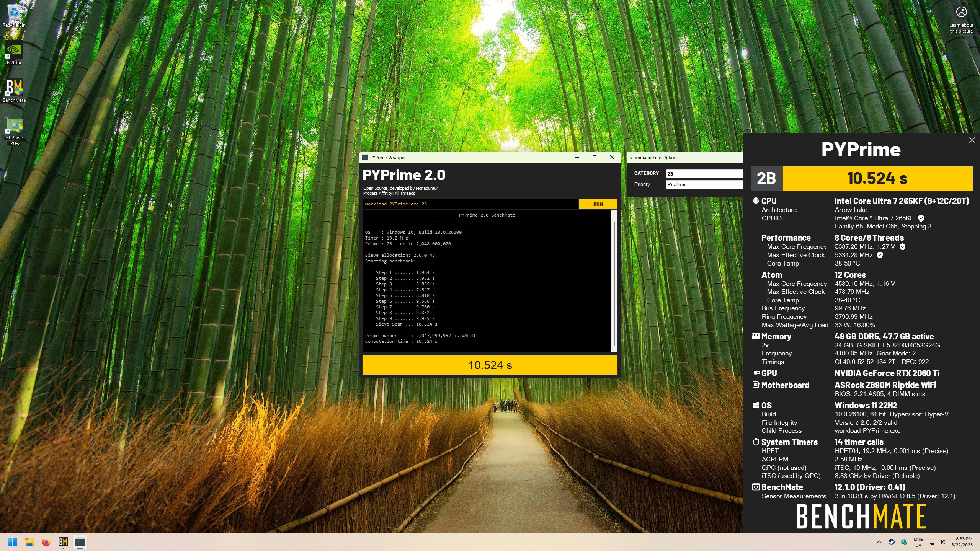
Task: Open Firefox from the taskbar
Action: point(46,542)
